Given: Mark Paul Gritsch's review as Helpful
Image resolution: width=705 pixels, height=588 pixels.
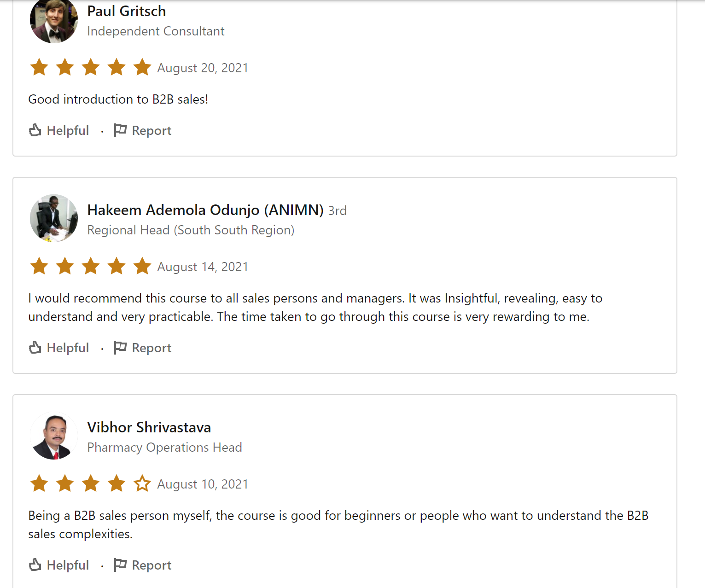Looking at the screenshot, I should point(59,130).
